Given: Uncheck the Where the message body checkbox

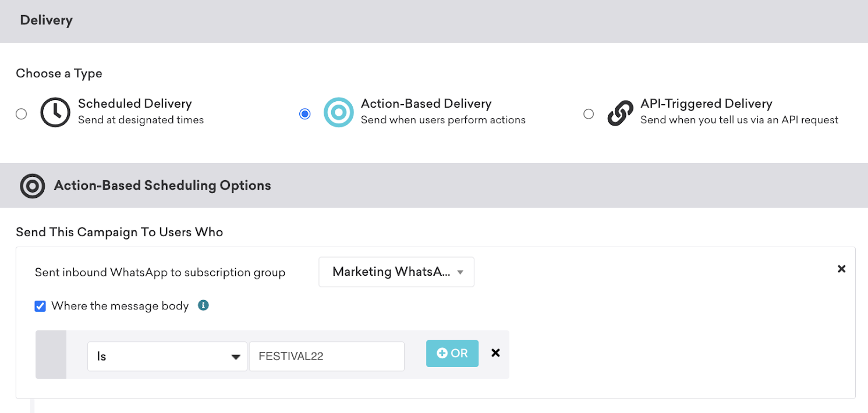Looking at the screenshot, I should [40, 306].
